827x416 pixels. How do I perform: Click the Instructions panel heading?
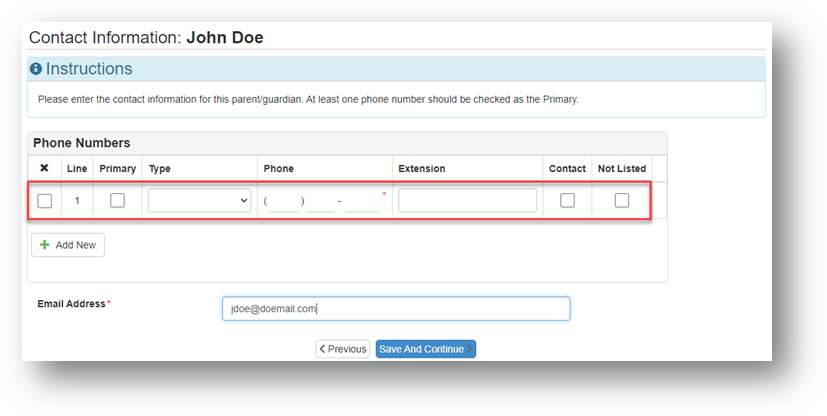click(89, 69)
